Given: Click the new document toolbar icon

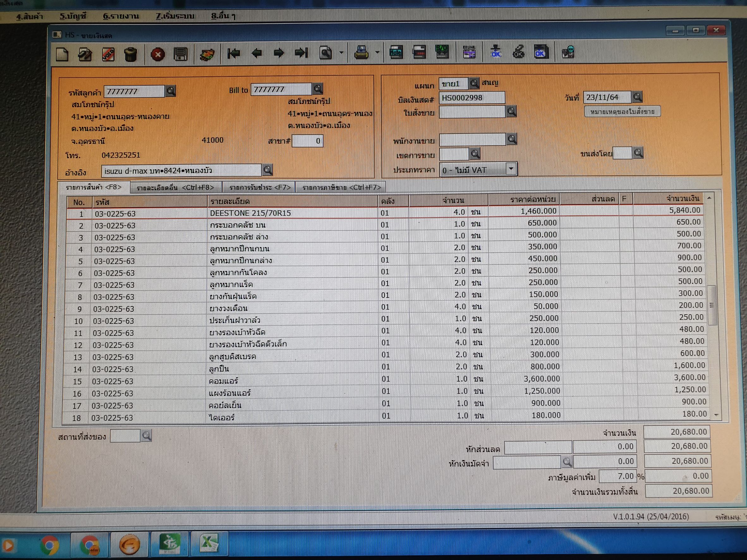Looking at the screenshot, I should (63, 54).
